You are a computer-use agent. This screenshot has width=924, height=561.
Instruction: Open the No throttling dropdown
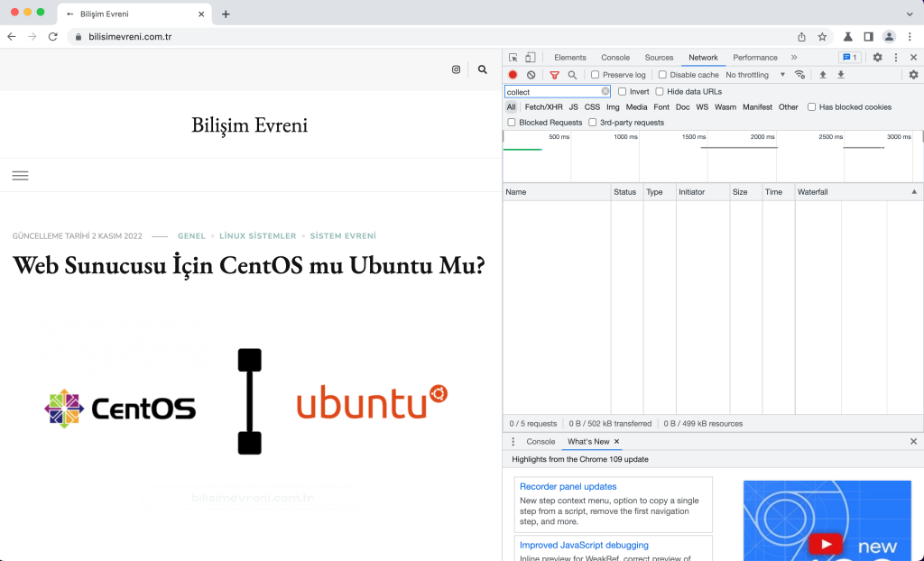(x=755, y=75)
